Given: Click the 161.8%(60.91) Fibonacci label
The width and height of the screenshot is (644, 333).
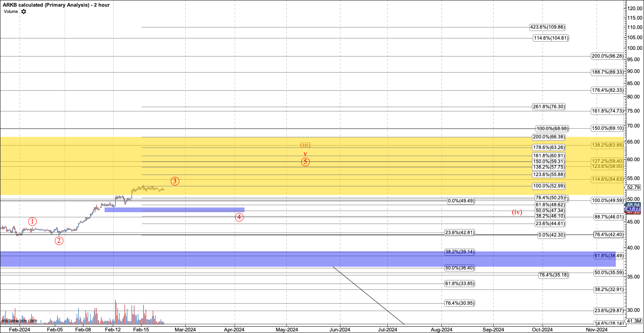Looking at the screenshot, I should point(549,156).
